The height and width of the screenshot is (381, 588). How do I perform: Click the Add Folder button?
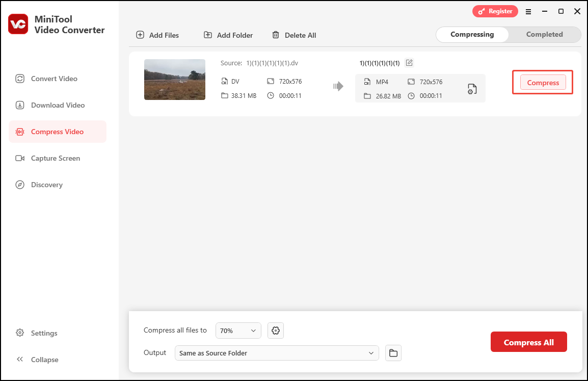pyautogui.click(x=228, y=35)
